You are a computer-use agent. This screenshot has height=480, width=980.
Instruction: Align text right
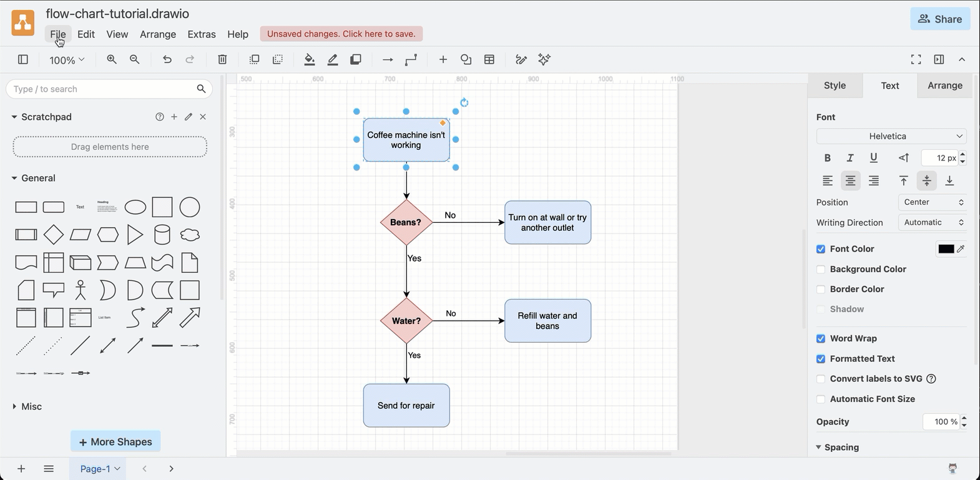[874, 181]
